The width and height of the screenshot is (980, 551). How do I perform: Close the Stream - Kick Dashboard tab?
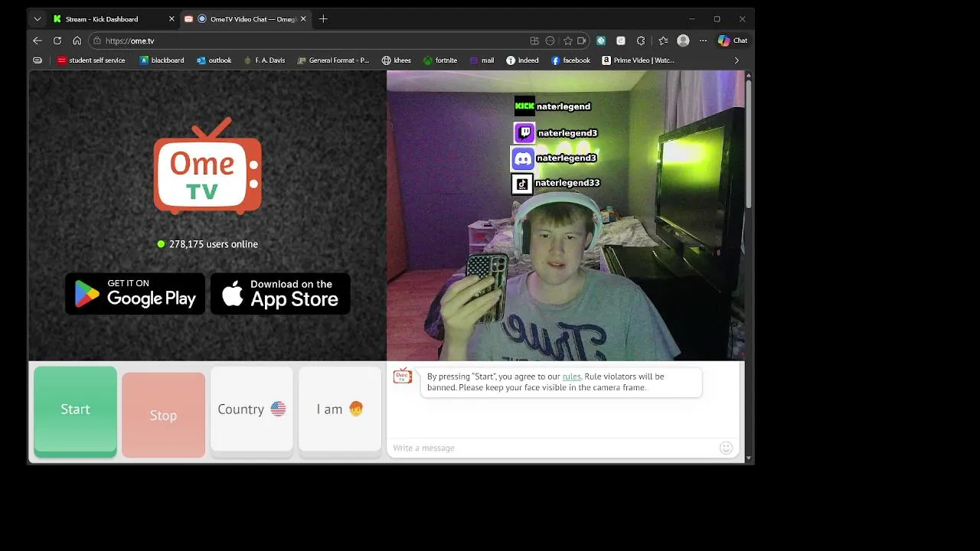click(171, 19)
